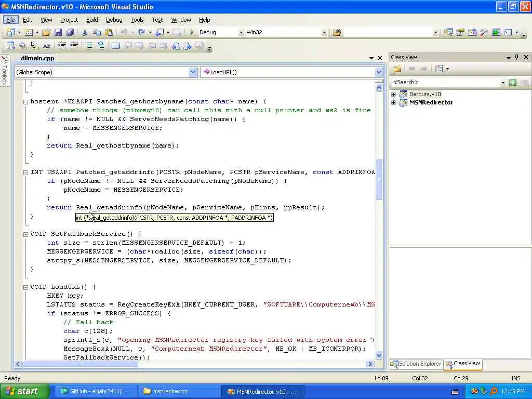This screenshot has width=532, height=399.
Task: Click the Display Quick Info icon
Action: click(35, 46)
